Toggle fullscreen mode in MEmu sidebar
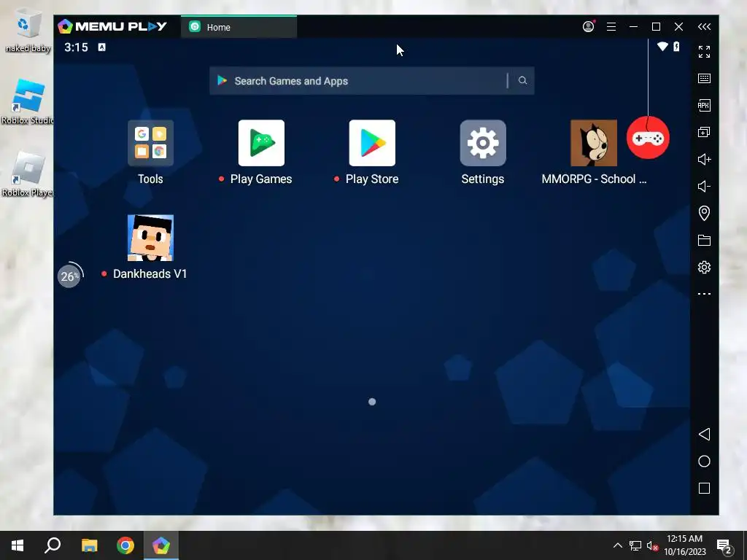The height and width of the screenshot is (560, 747). pyautogui.click(x=704, y=52)
